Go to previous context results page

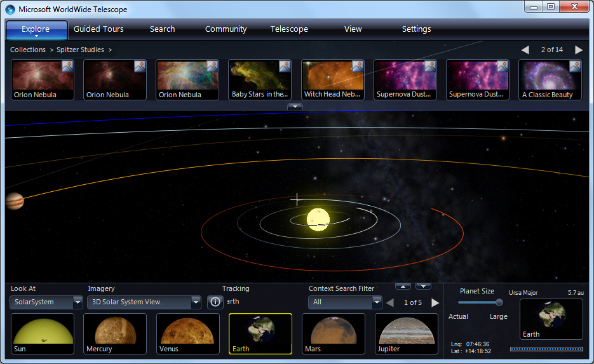(390, 302)
